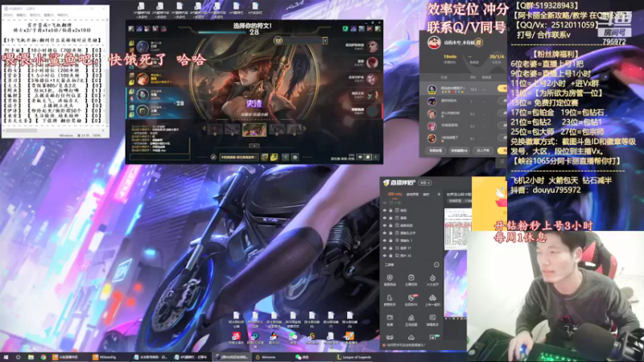
Task: Open the 文件 menu in the Notepad window
Action: click(8, 14)
